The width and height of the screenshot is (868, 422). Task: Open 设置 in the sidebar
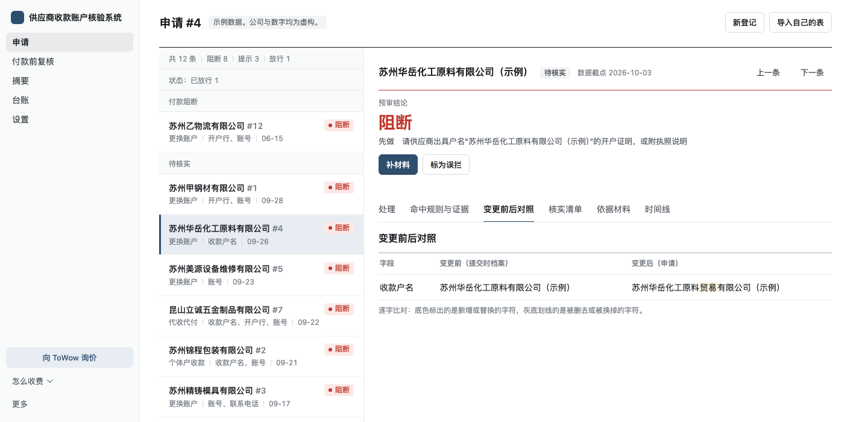coord(69,119)
